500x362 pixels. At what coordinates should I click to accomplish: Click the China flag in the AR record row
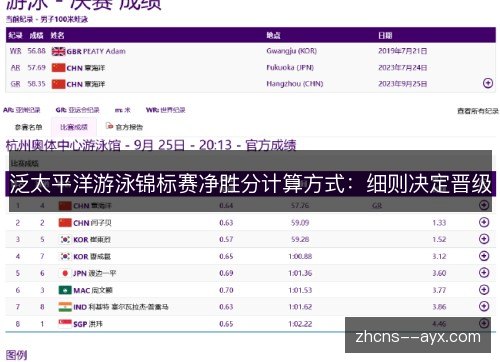coord(58,68)
